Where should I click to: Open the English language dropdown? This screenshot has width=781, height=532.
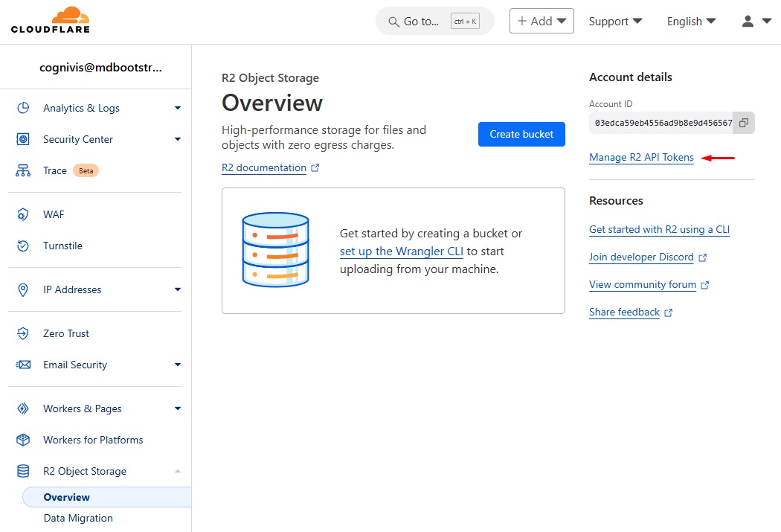click(x=691, y=22)
